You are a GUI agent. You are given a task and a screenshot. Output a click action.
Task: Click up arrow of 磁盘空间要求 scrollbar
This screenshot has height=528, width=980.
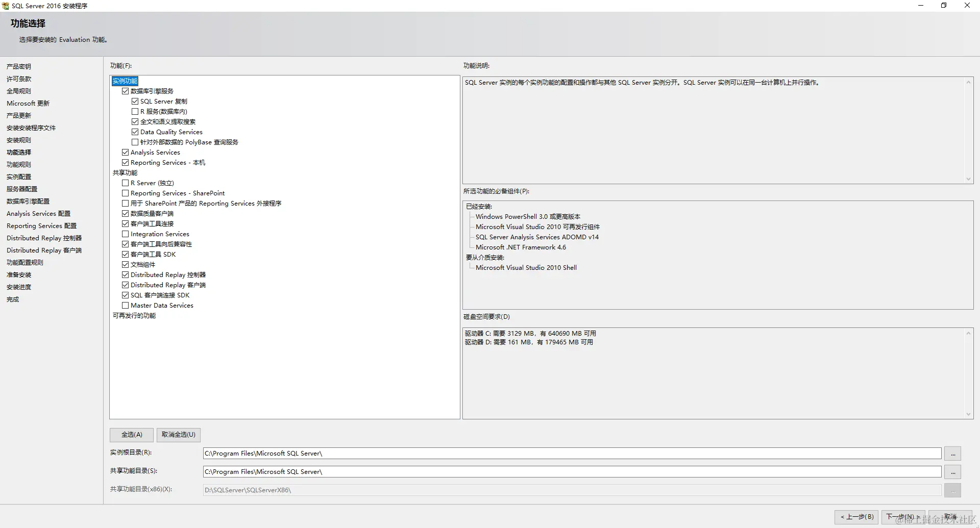pos(968,334)
